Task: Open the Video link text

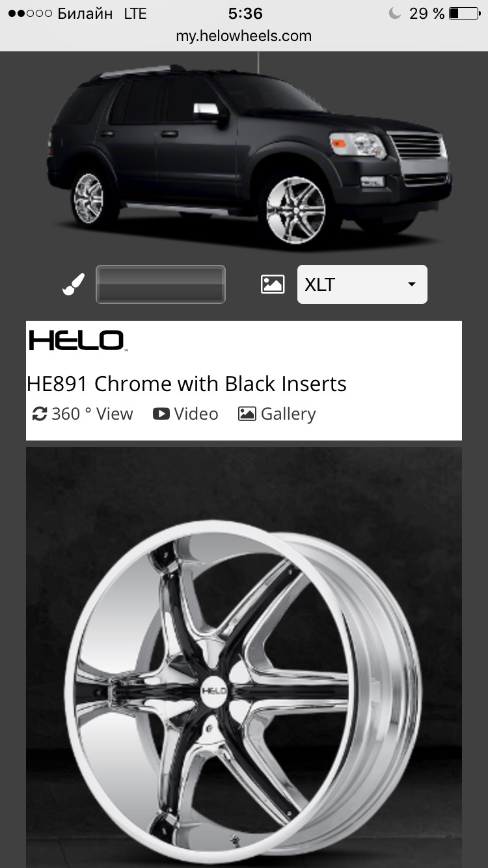Action: pyautogui.click(x=196, y=414)
